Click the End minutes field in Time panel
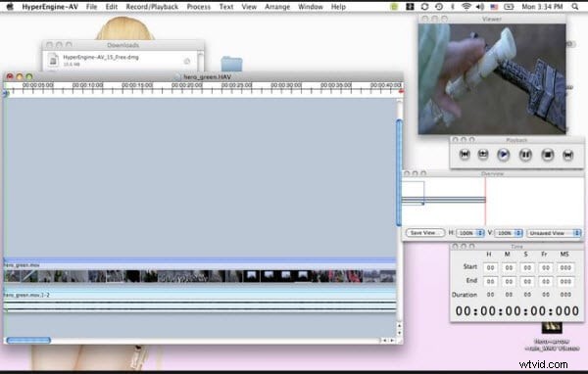 pyautogui.click(x=509, y=281)
